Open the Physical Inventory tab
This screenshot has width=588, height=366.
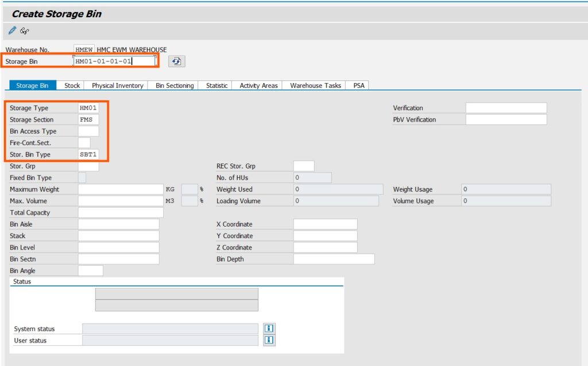click(x=117, y=85)
